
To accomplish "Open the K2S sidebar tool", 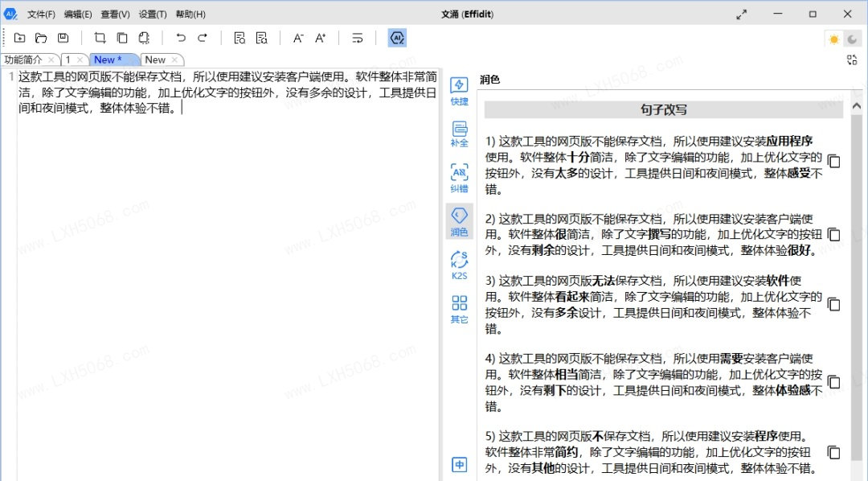I will [x=459, y=265].
